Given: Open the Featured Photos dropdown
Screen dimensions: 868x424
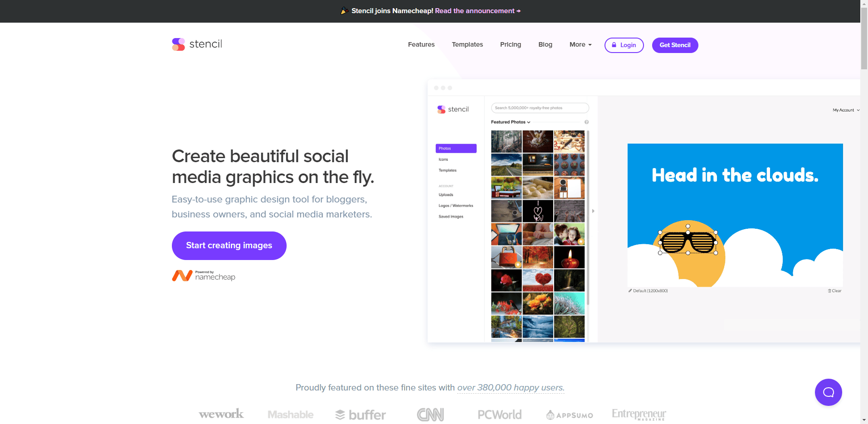Looking at the screenshot, I should tap(511, 122).
